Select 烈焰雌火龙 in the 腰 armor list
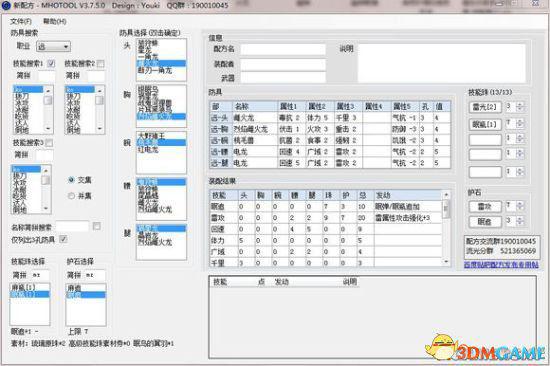The height and width of the screenshot is (366, 550). coord(155,209)
